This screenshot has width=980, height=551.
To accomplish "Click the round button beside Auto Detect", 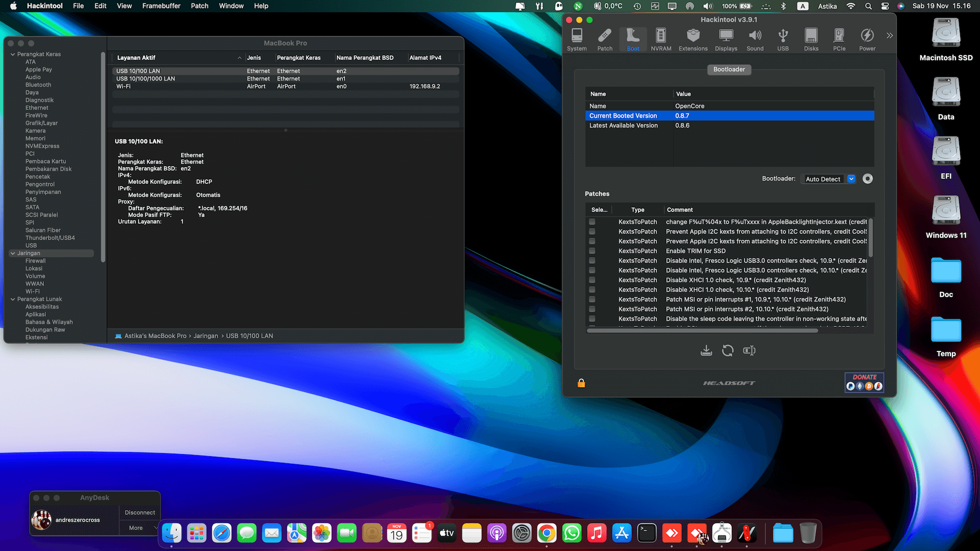I will pos(868,179).
